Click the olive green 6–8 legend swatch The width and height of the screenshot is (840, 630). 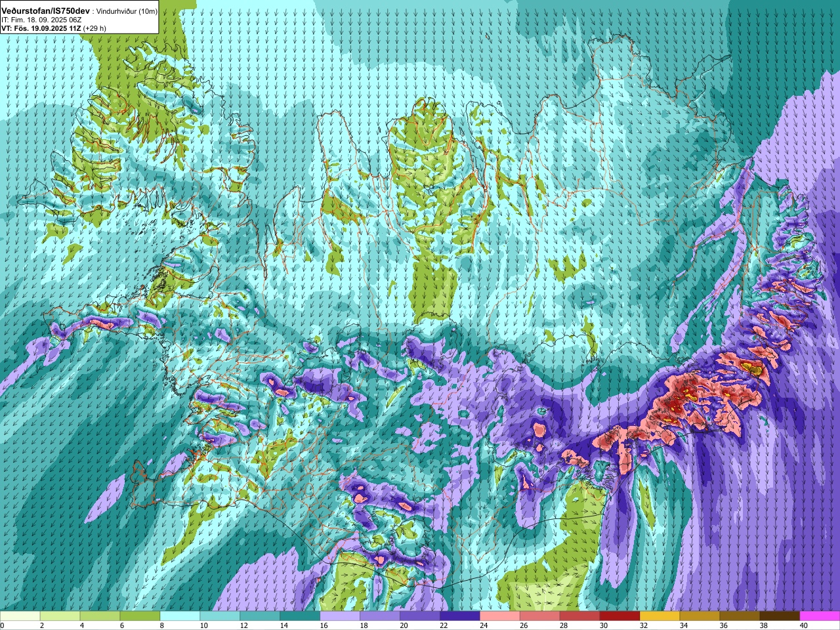click(140, 616)
